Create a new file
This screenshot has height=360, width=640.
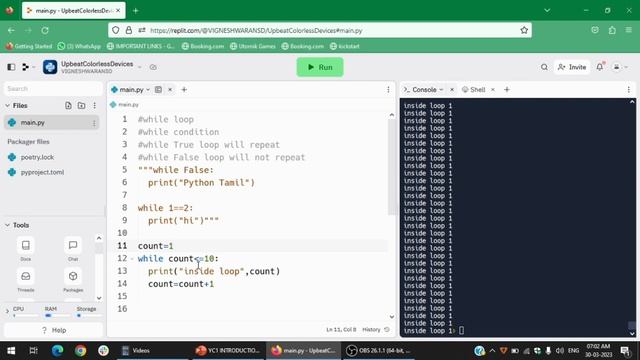(68, 106)
